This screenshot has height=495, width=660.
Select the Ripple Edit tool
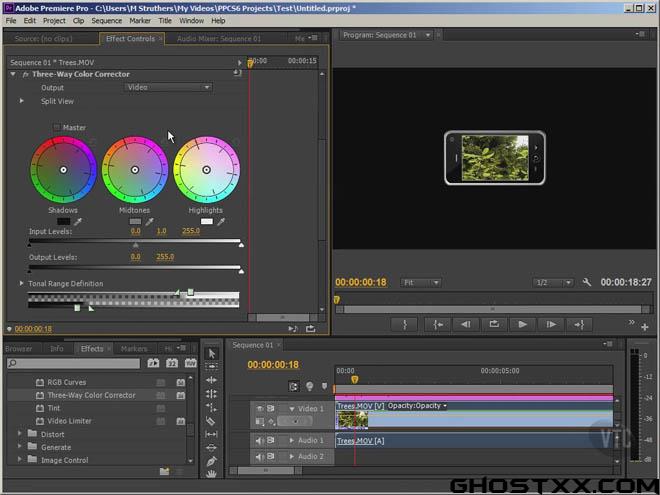coord(211,380)
